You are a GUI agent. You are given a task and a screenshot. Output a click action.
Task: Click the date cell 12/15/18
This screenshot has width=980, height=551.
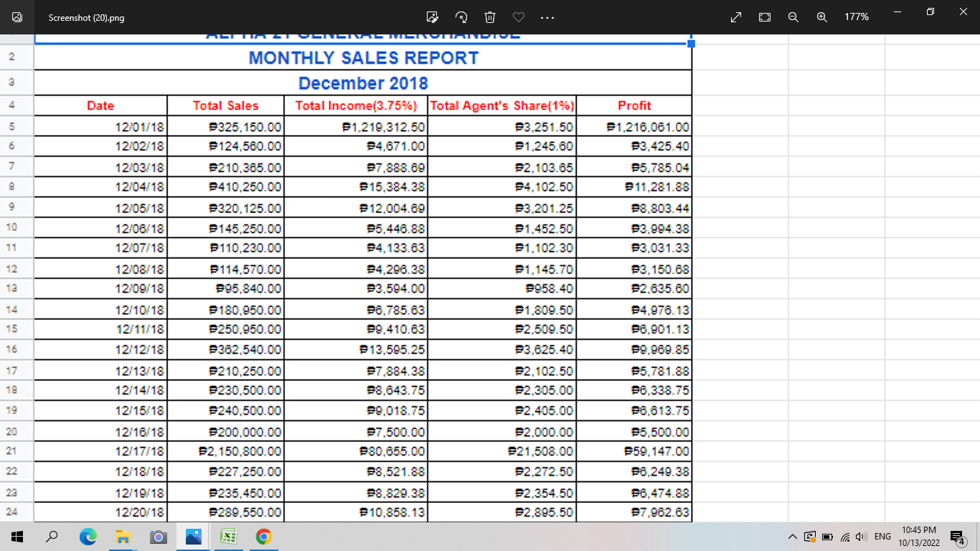pos(140,410)
